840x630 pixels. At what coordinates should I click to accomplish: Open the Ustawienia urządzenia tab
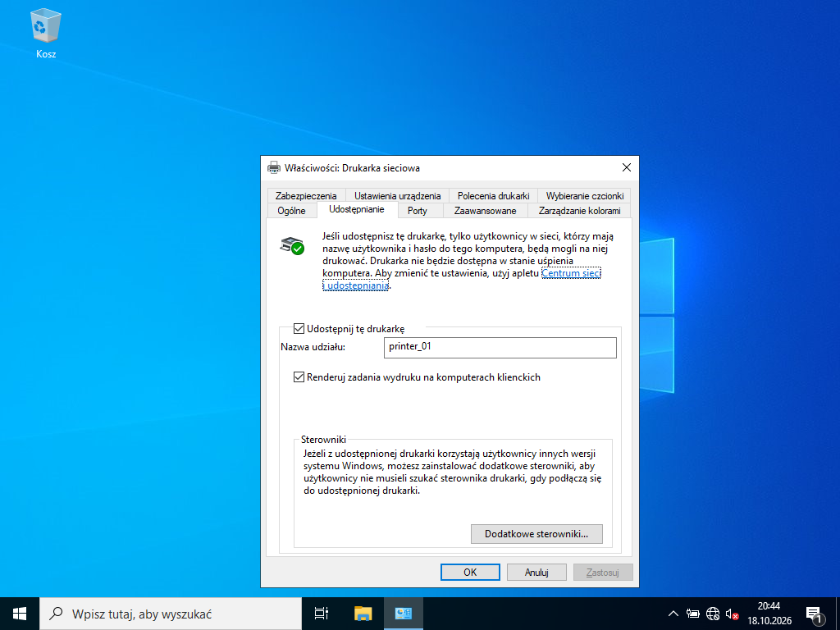398,195
